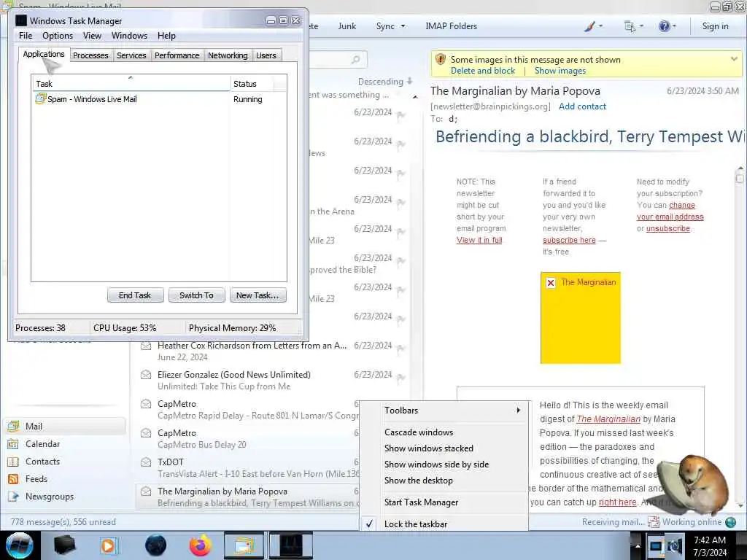Screen dimensions: 747x560
Task: Click the network icon in system tray
Action: pyautogui.click(x=656, y=545)
